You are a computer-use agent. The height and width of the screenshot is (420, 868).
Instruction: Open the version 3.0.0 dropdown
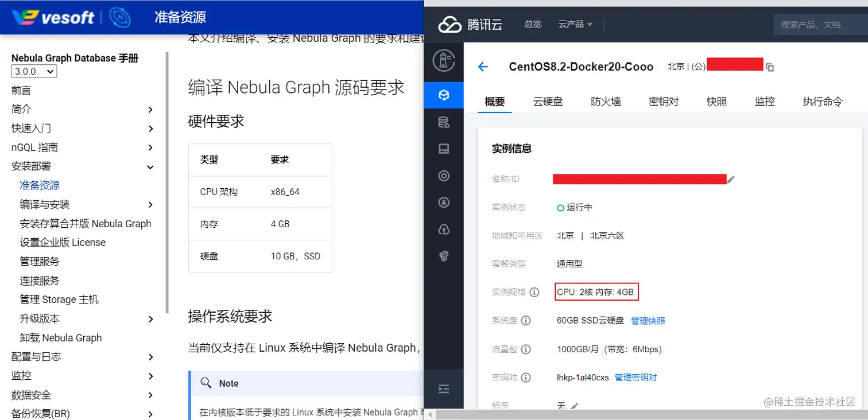tap(34, 71)
